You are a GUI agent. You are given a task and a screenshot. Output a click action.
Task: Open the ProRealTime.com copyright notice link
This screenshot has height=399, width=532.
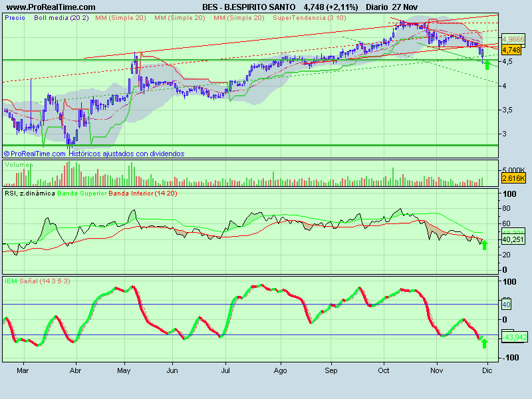point(35,154)
